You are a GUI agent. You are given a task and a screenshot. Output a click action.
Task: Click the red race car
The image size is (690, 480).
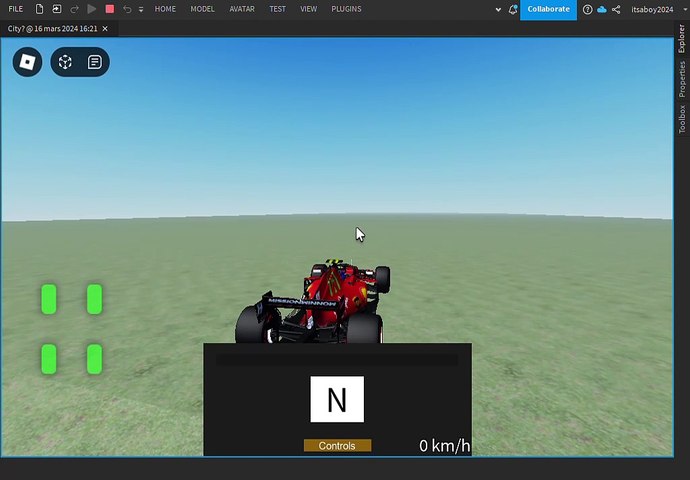point(313,301)
